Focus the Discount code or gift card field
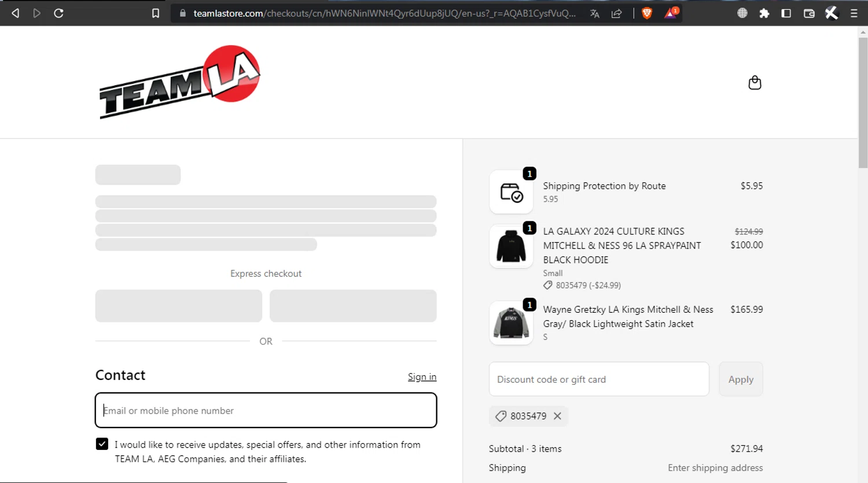Screen dimensions: 868x483 pyautogui.click(x=599, y=379)
